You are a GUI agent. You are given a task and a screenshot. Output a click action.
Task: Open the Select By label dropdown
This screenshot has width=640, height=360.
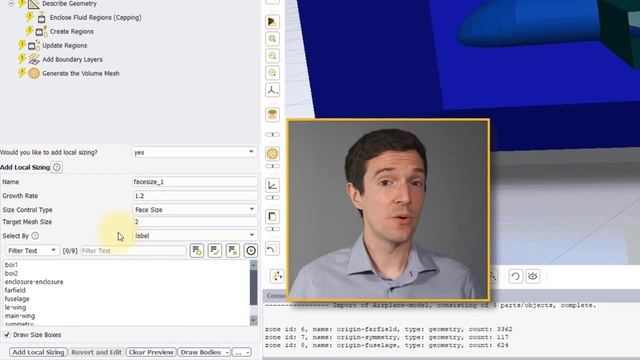pyautogui.click(x=195, y=236)
